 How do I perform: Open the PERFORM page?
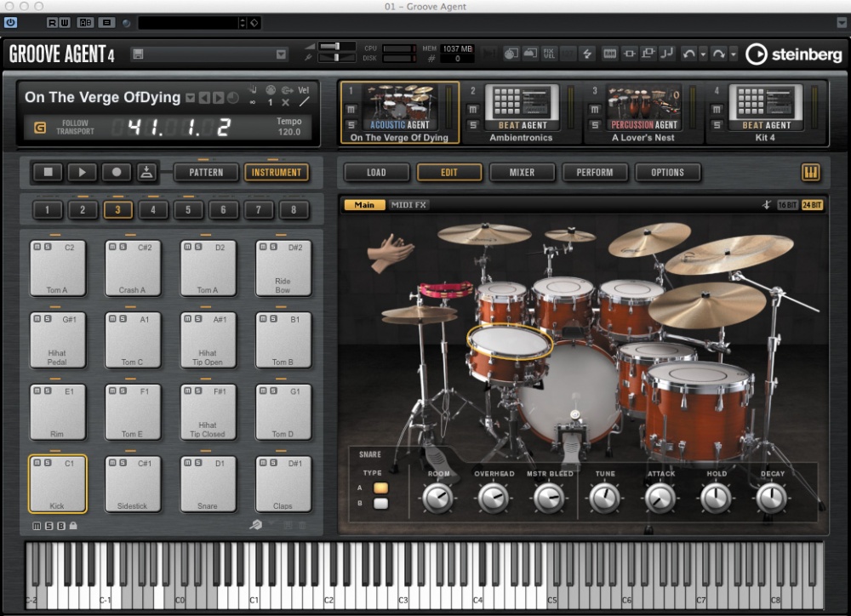[x=595, y=173]
